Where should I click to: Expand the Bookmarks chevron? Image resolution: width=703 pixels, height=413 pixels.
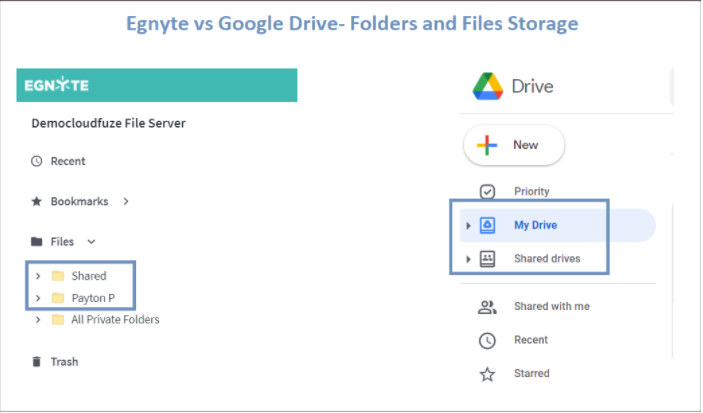point(126,201)
